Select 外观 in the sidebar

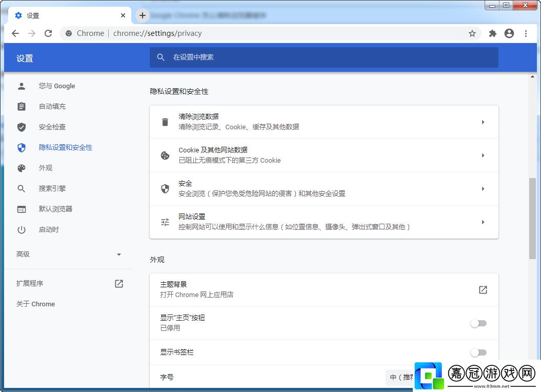[46, 168]
